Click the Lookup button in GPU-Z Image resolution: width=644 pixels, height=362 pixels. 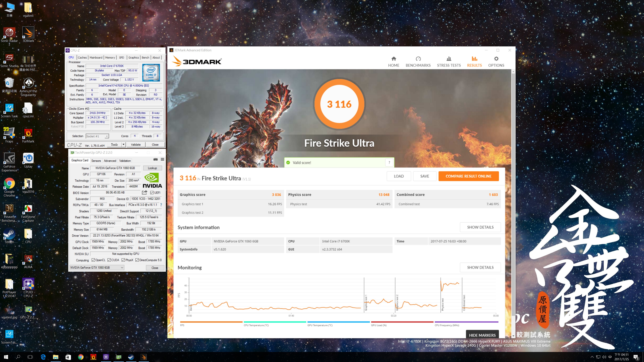[152, 168]
